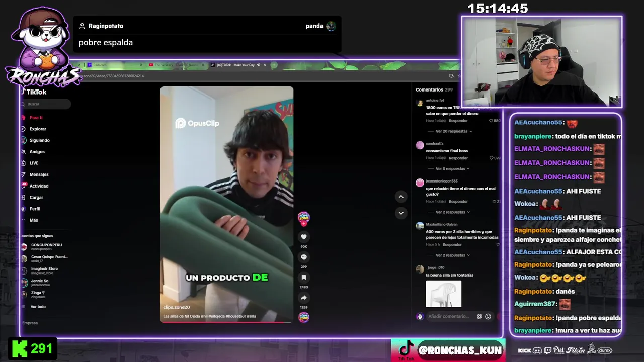644x362 pixels.
Task: Open Amigos in sidebar
Action: pyautogui.click(x=37, y=152)
